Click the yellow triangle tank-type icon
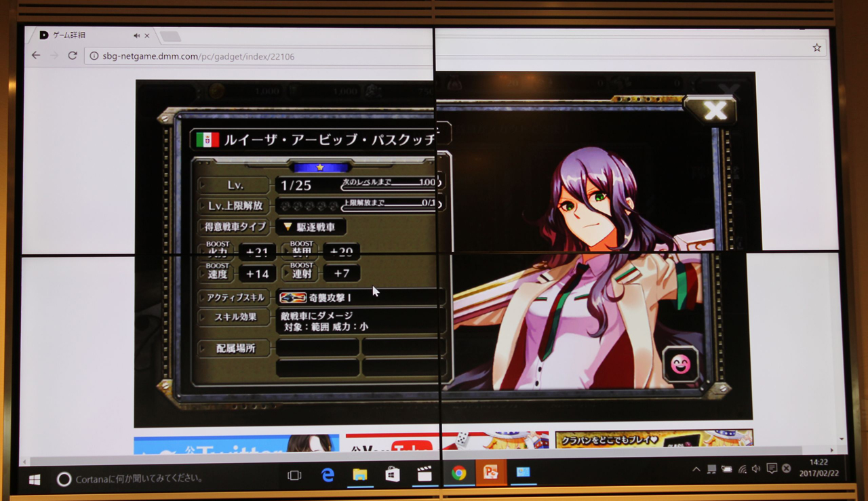 tap(288, 227)
